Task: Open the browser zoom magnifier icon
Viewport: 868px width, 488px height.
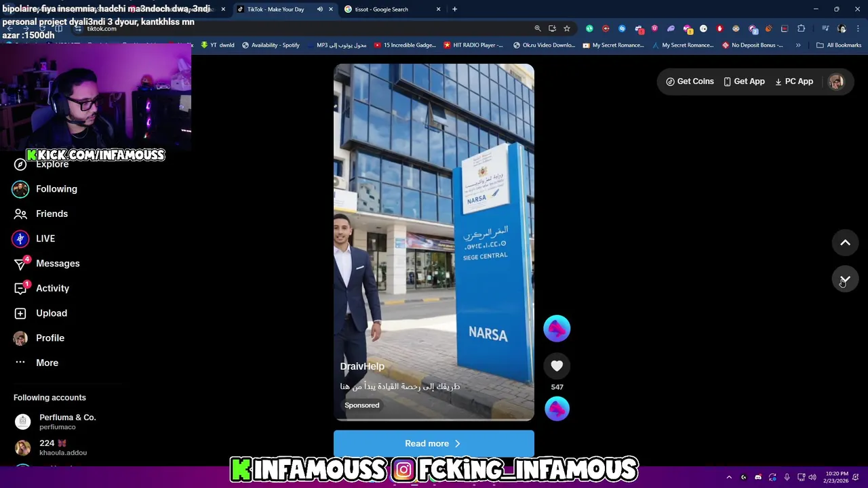Action: [537, 28]
